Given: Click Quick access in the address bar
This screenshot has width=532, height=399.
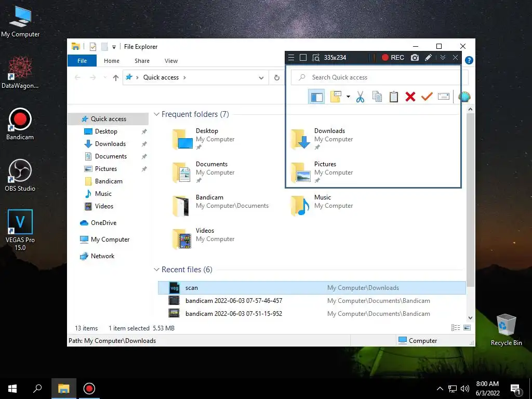Looking at the screenshot, I should click(161, 77).
